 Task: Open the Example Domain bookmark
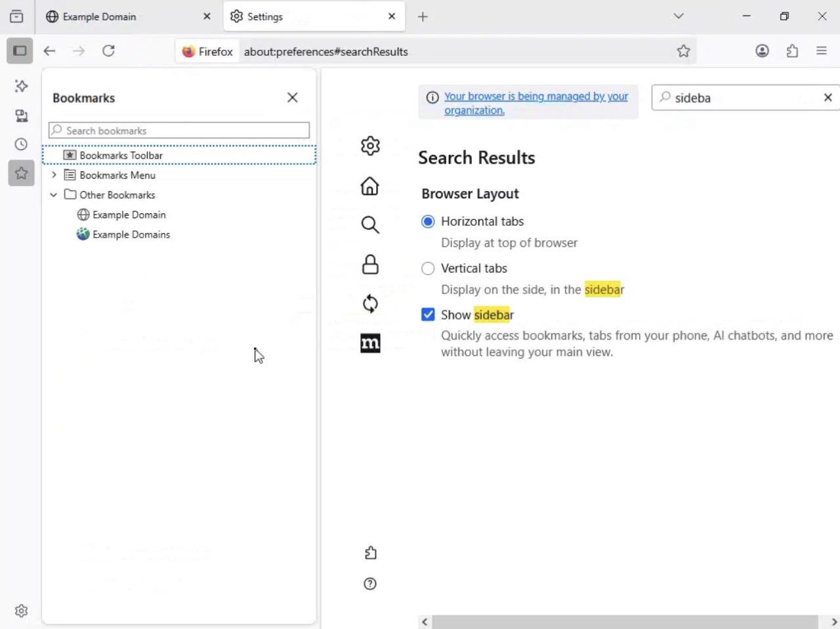click(x=179, y=215)
